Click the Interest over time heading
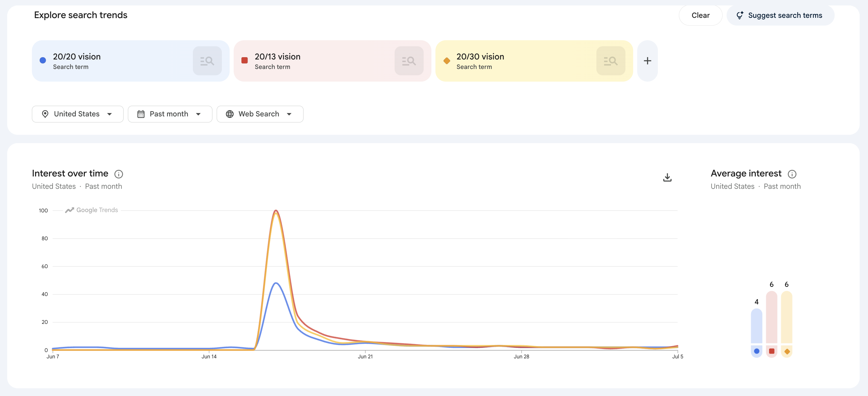 coord(70,173)
